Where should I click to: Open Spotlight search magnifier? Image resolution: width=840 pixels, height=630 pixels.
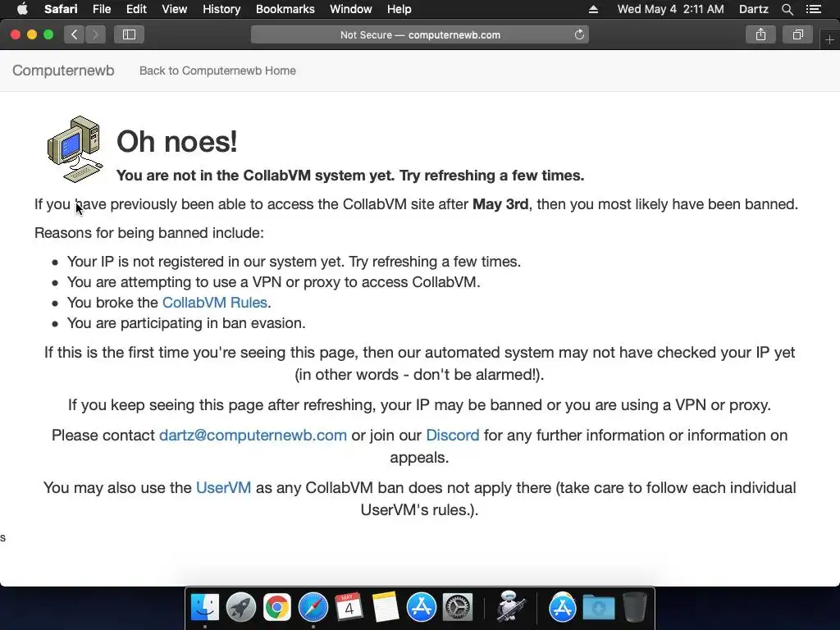[x=787, y=9]
